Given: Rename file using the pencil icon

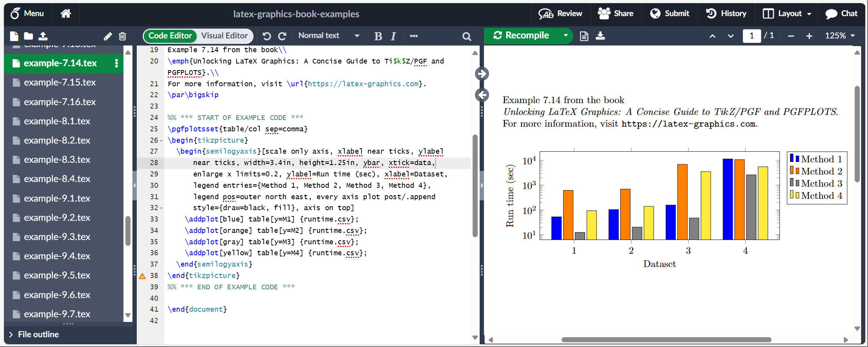Looking at the screenshot, I should tap(108, 36).
